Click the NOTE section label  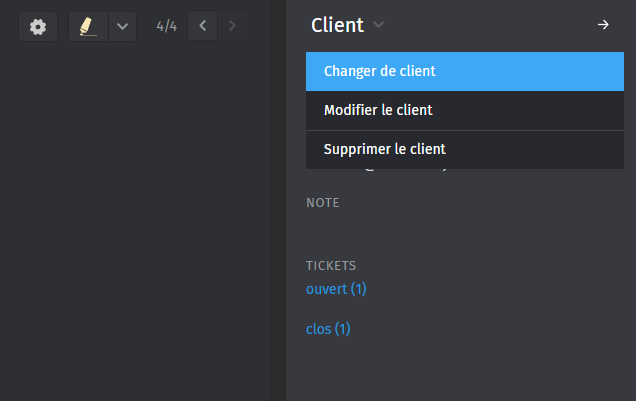click(x=323, y=203)
